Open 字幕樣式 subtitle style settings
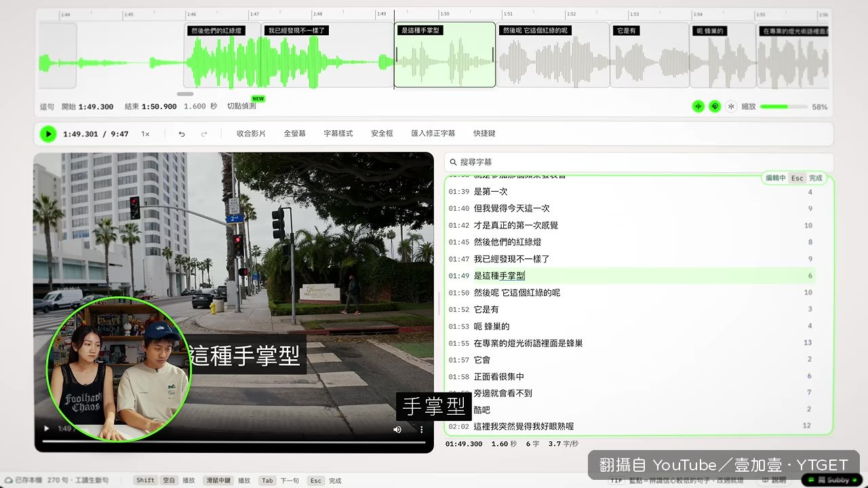The height and width of the screenshot is (488, 868). (x=338, y=134)
